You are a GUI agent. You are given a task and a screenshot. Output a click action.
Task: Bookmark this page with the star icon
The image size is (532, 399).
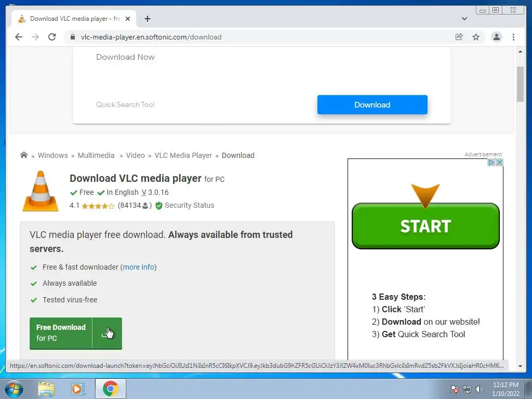476,37
